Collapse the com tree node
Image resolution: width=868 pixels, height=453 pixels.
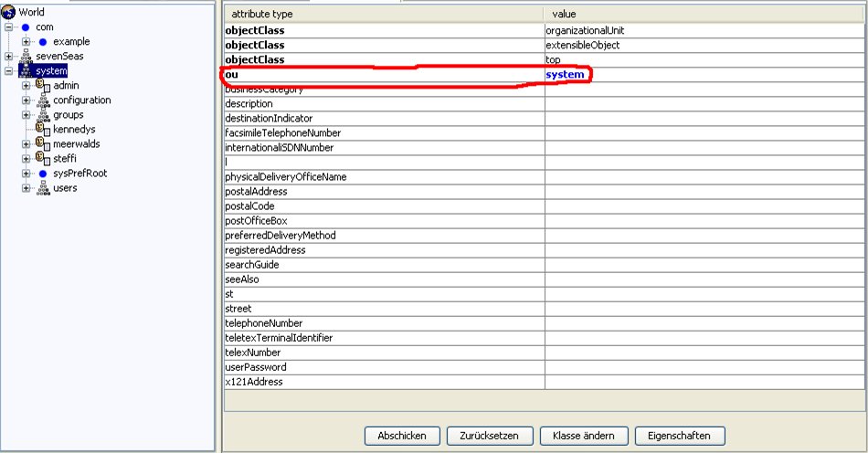pyautogui.click(x=8, y=27)
